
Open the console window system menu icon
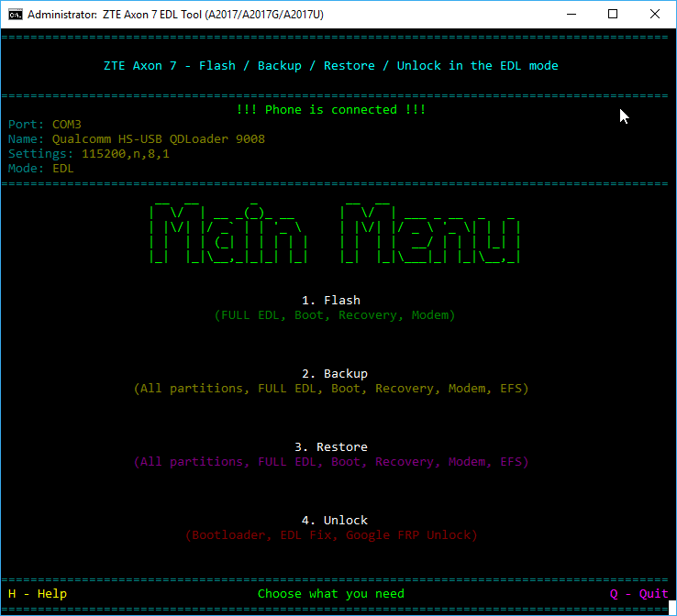coord(15,15)
